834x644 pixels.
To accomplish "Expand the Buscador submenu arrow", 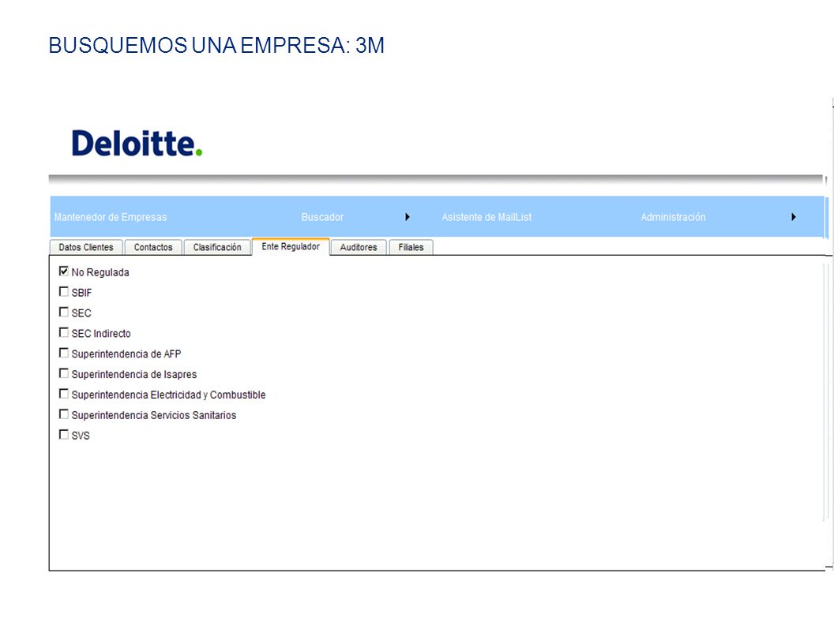I will click(x=408, y=217).
